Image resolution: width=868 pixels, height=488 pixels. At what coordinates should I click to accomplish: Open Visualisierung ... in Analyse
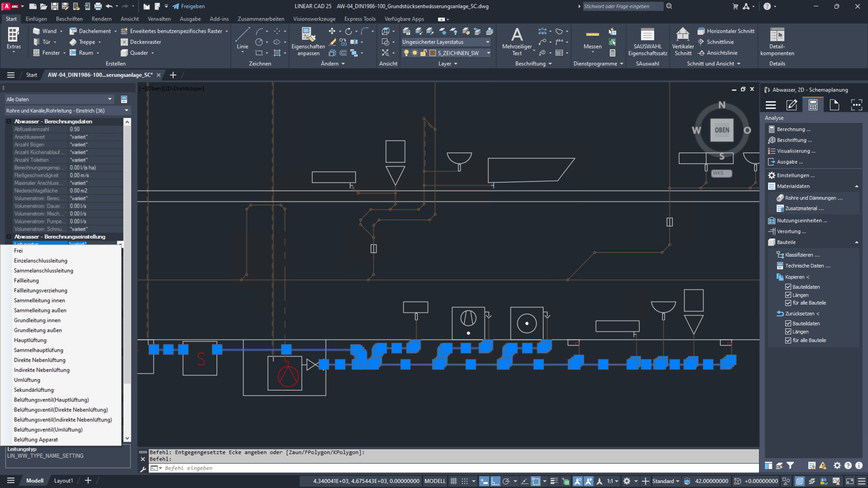click(796, 151)
